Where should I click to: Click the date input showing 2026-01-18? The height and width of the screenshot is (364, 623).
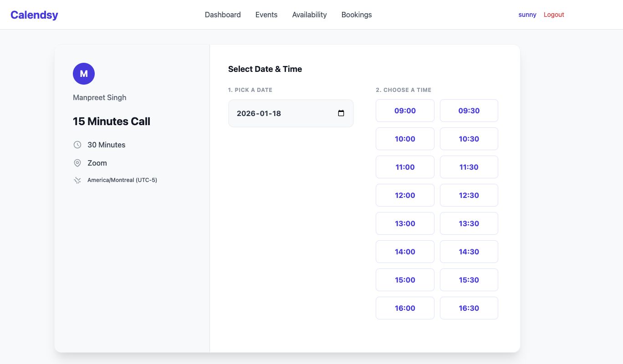click(282, 113)
